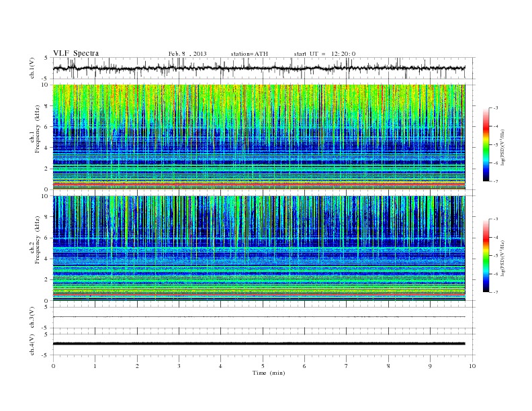Click the "VLF Spectra" plot title
The image size is (532, 411).
pyautogui.click(x=76, y=53)
